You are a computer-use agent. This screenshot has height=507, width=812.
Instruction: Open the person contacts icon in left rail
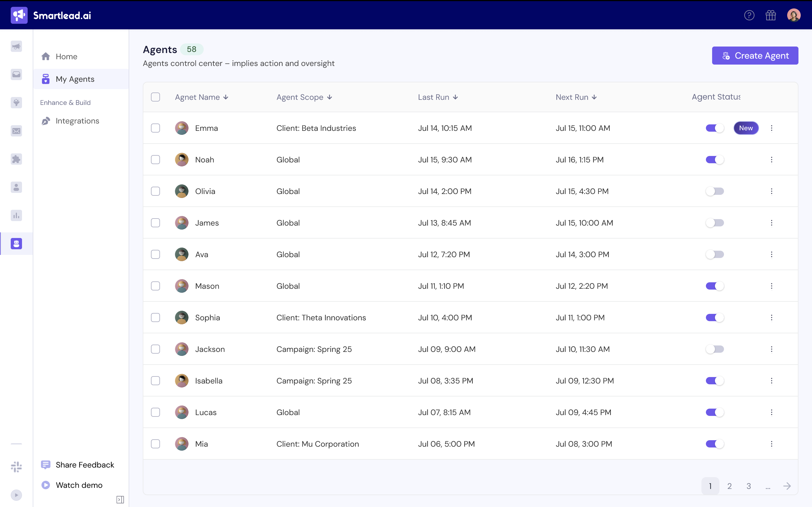(16, 187)
